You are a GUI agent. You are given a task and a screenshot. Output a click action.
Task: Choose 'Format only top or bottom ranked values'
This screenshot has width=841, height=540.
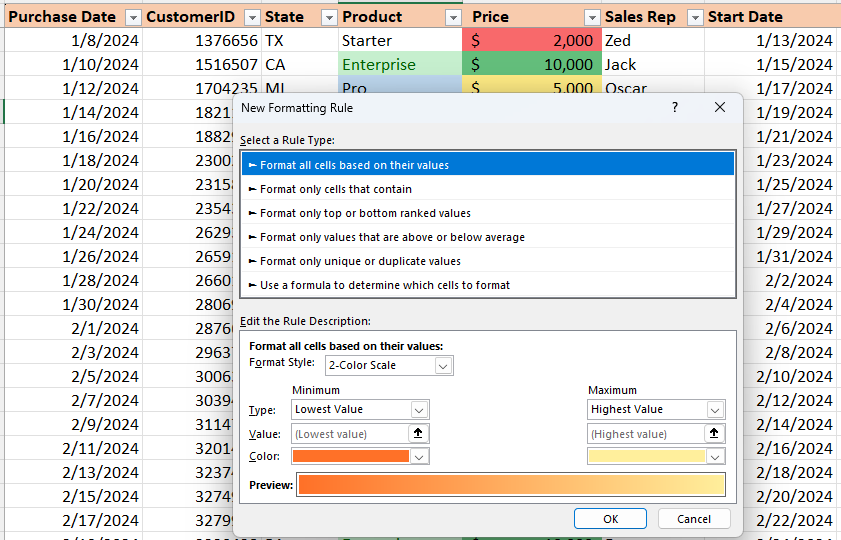[365, 213]
